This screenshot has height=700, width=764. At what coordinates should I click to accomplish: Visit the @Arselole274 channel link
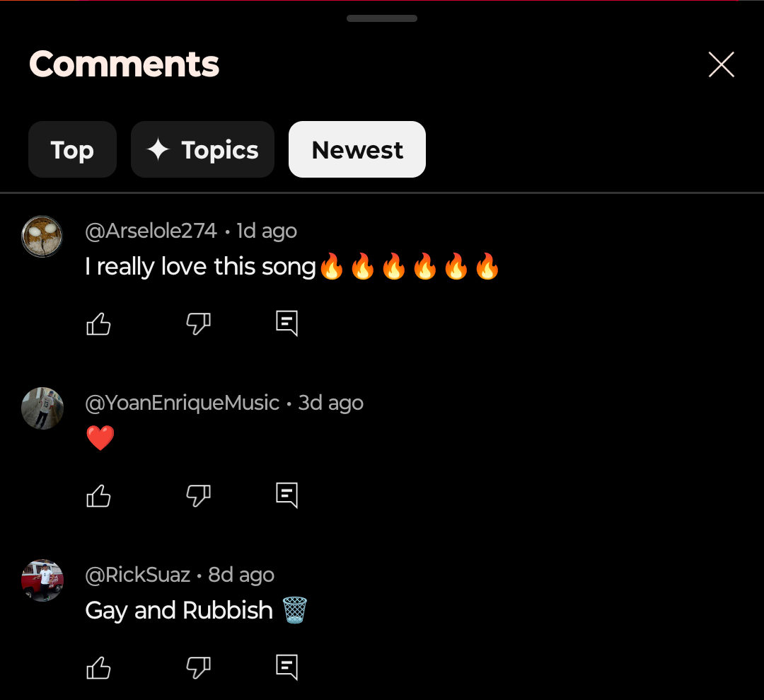(151, 231)
